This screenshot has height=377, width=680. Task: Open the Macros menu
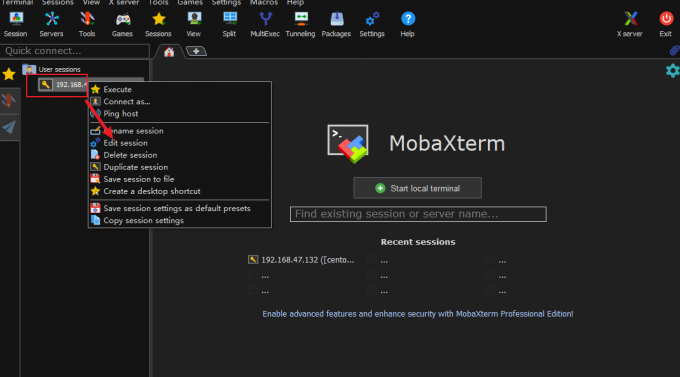[x=264, y=3]
